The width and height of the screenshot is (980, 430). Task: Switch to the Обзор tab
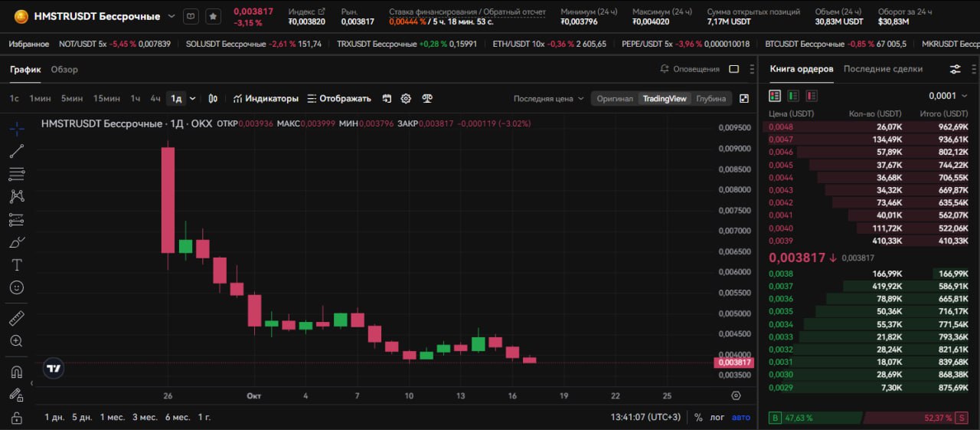tap(64, 69)
